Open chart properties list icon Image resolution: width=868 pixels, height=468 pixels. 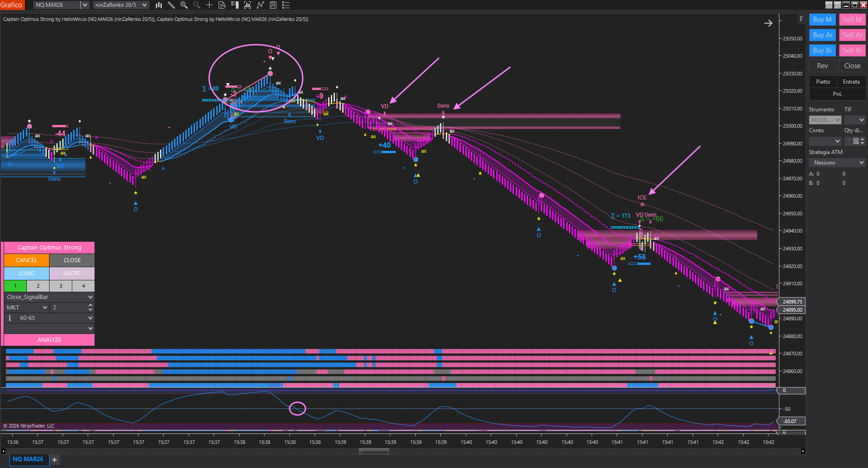pos(286,5)
